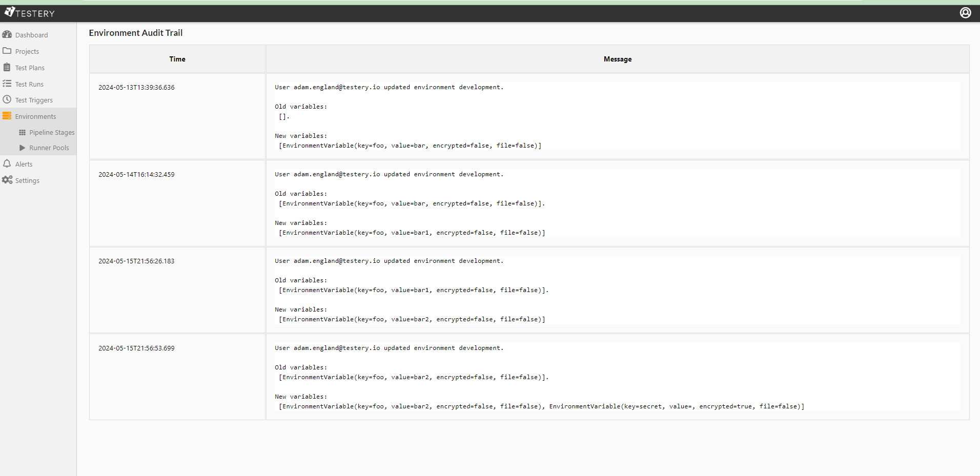Open Pipeline Stages submenu item
The height and width of the screenshot is (476, 980).
pyautogui.click(x=52, y=132)
